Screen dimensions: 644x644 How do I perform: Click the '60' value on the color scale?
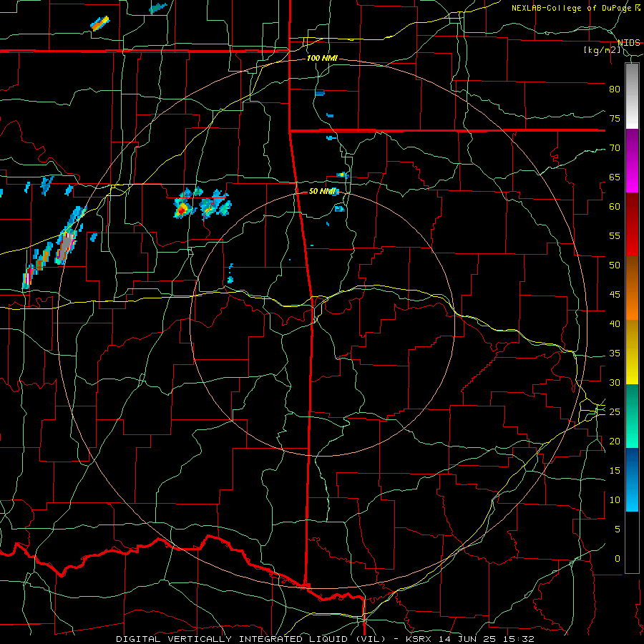point(615,207)
